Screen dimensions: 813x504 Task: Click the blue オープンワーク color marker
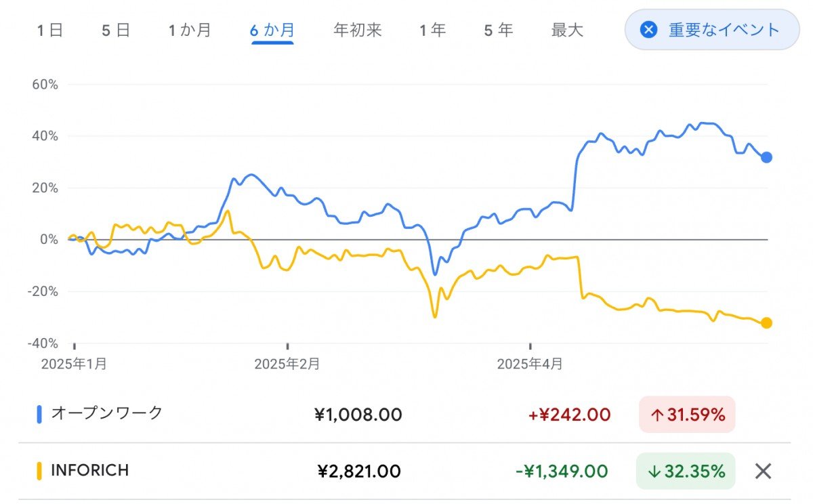[39, 414]
